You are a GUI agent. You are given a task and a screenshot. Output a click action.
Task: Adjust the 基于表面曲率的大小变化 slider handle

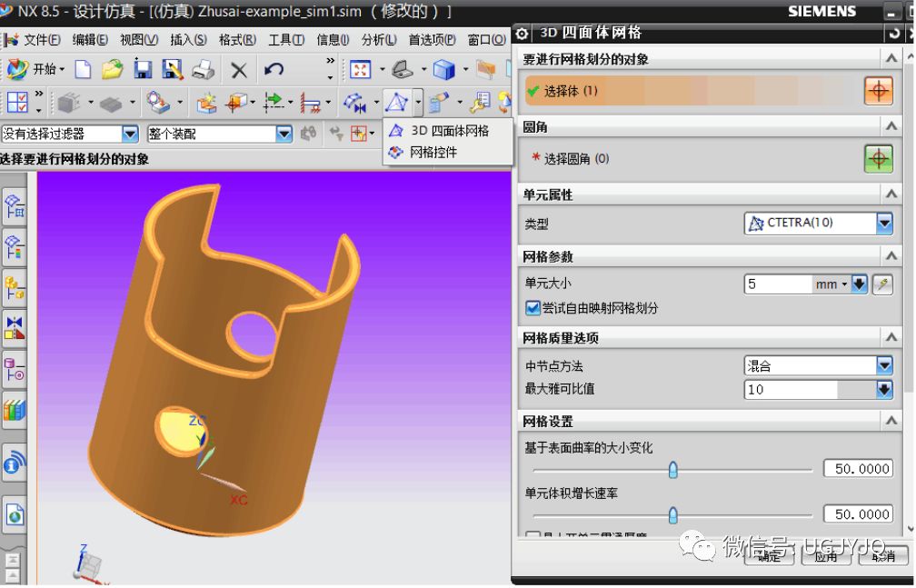(x=673, y=469)
